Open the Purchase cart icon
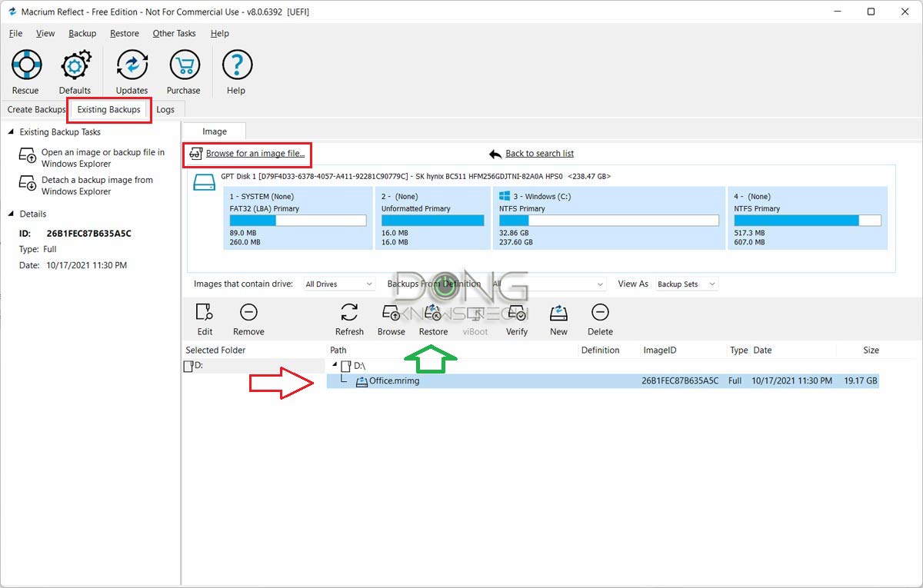 pos(183,72)
